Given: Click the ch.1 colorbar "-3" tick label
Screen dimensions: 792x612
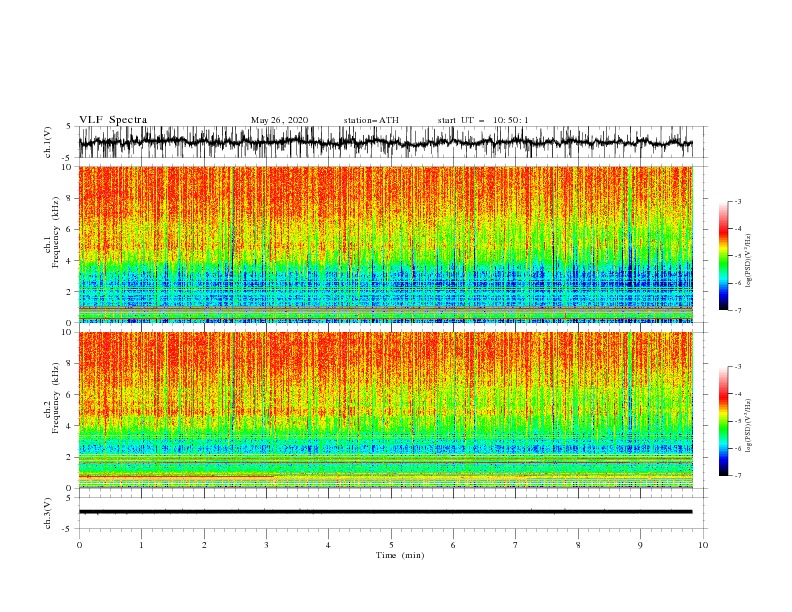Looking at the screenshot, I should [738, 201].
